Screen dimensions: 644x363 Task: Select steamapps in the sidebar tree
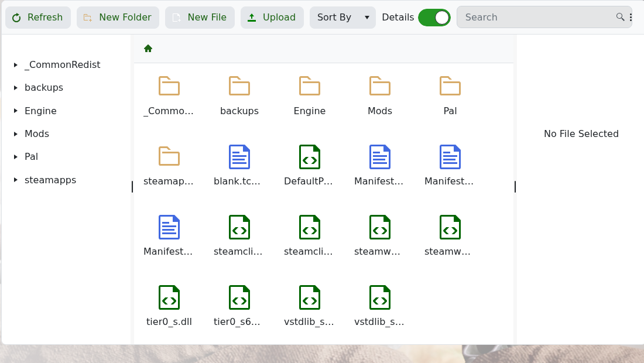click(x=50, y=180)
